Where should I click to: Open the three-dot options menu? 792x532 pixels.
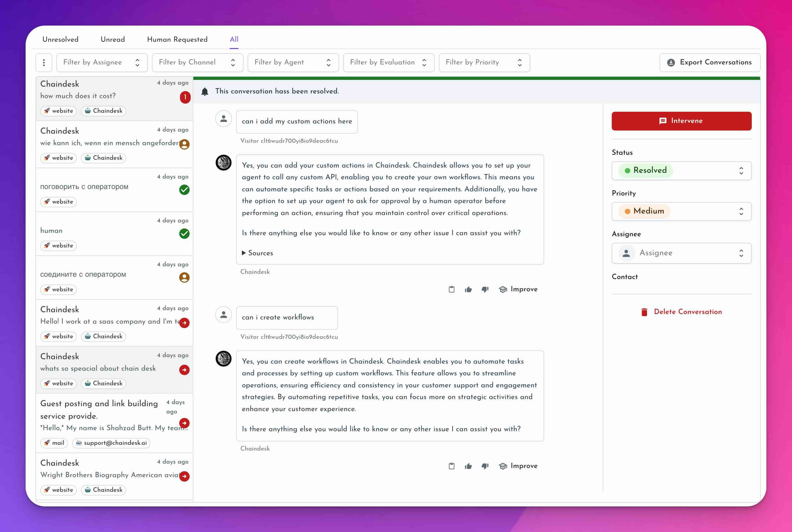[44, 62]
